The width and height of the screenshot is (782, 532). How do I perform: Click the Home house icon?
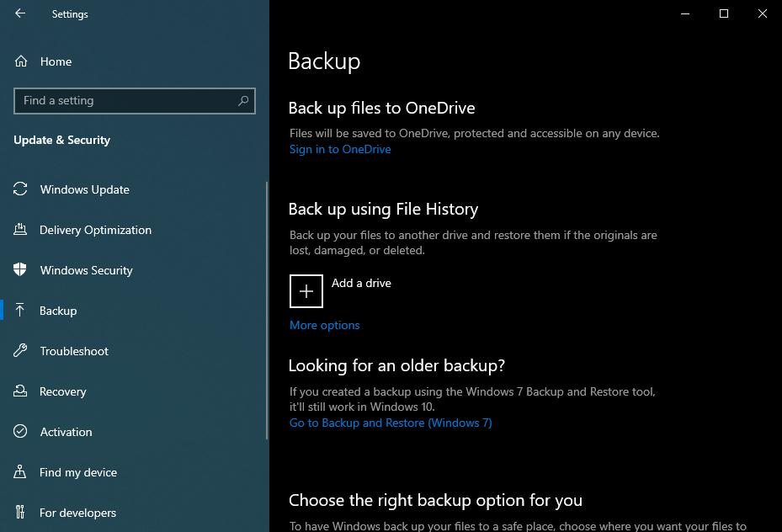tap(21, 61)
